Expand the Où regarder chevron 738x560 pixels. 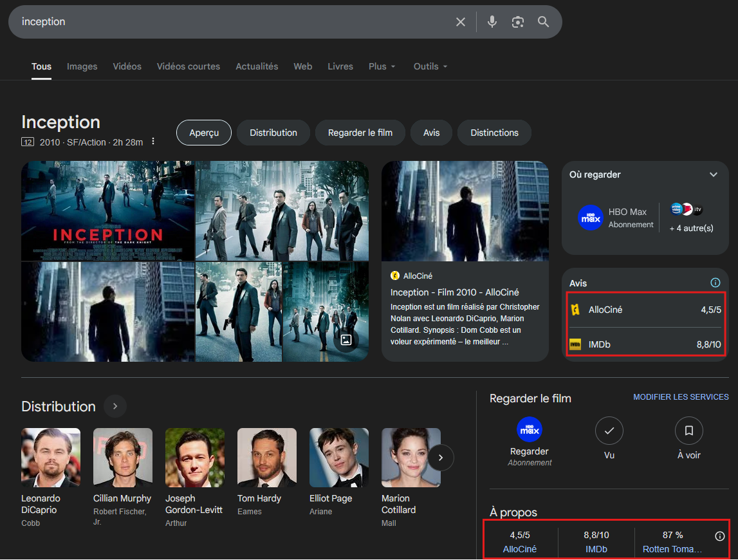pyautogui.click(x=714, y=174)
